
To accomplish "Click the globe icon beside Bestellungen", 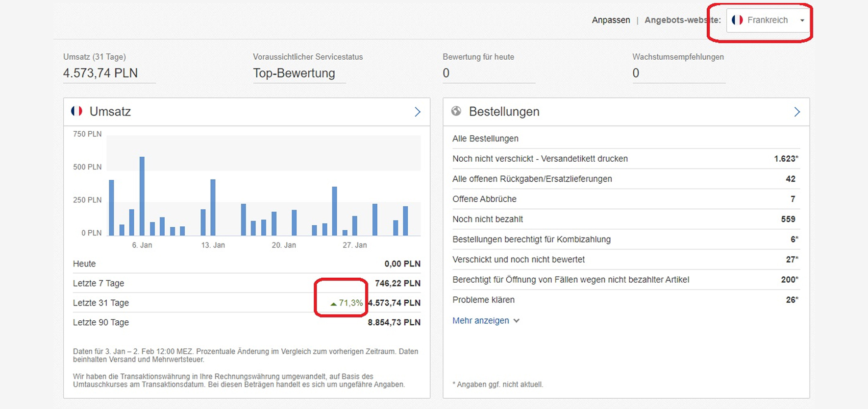I will (x=456, y=111).
